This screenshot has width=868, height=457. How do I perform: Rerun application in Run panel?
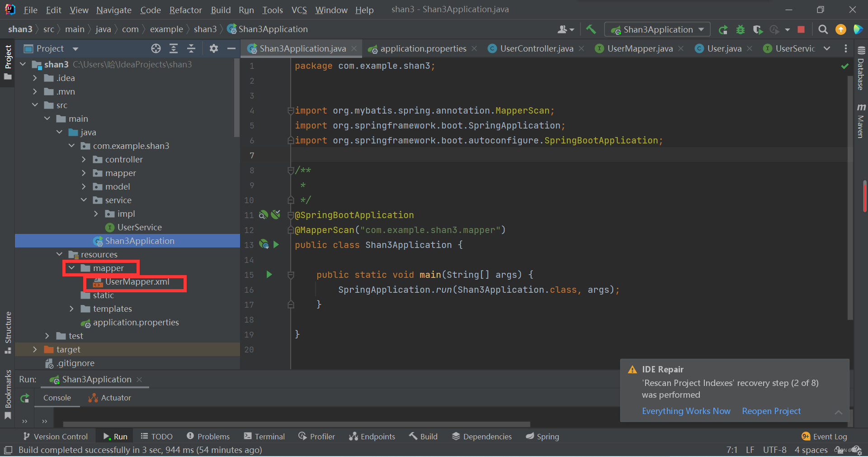[x=24, y=398]
